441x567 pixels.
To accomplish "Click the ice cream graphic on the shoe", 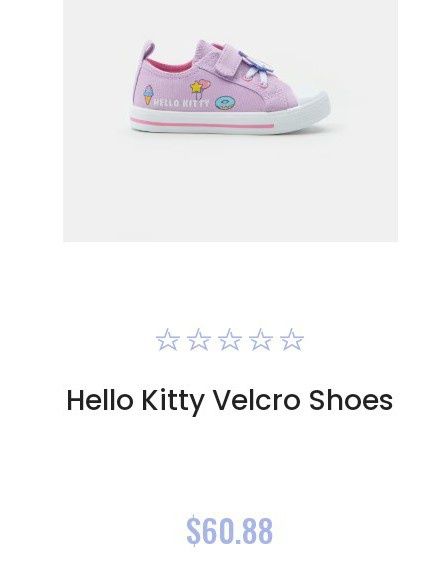I will click(148, 95).
